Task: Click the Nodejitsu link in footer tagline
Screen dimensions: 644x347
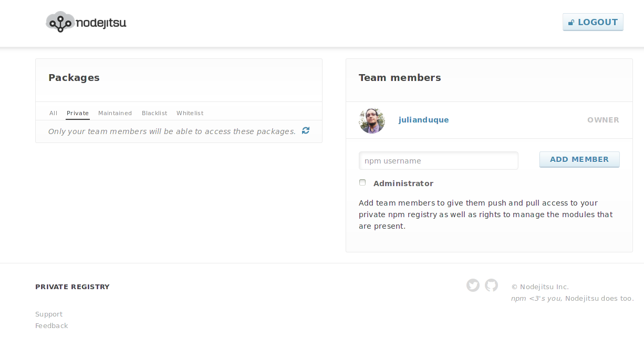Action: [581, 298]
